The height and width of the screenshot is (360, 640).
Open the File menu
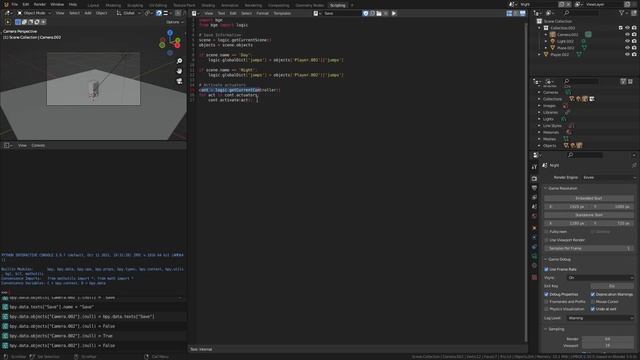(15, 4)
